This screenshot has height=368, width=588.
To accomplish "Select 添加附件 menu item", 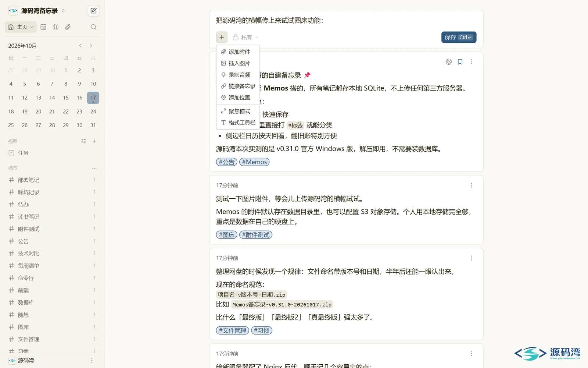I will [x=238, y=52].
